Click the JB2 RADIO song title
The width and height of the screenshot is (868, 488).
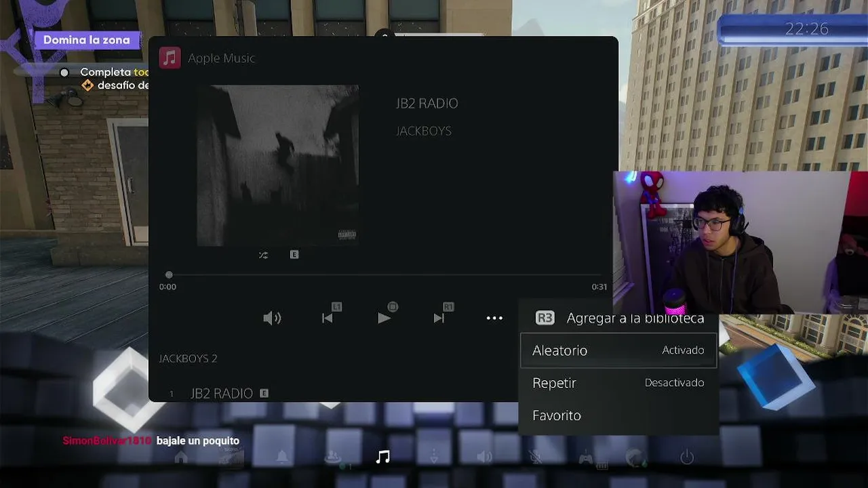click(427, 104)
